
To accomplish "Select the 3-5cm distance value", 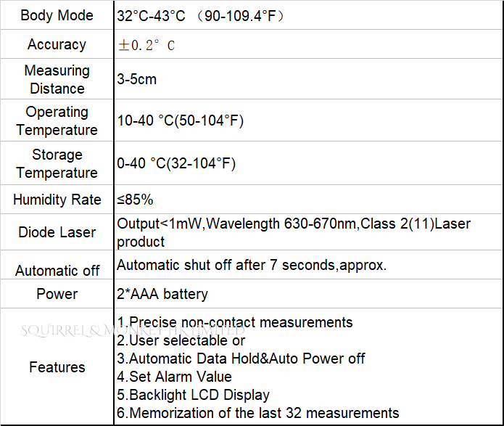I will tap(136, 79).
